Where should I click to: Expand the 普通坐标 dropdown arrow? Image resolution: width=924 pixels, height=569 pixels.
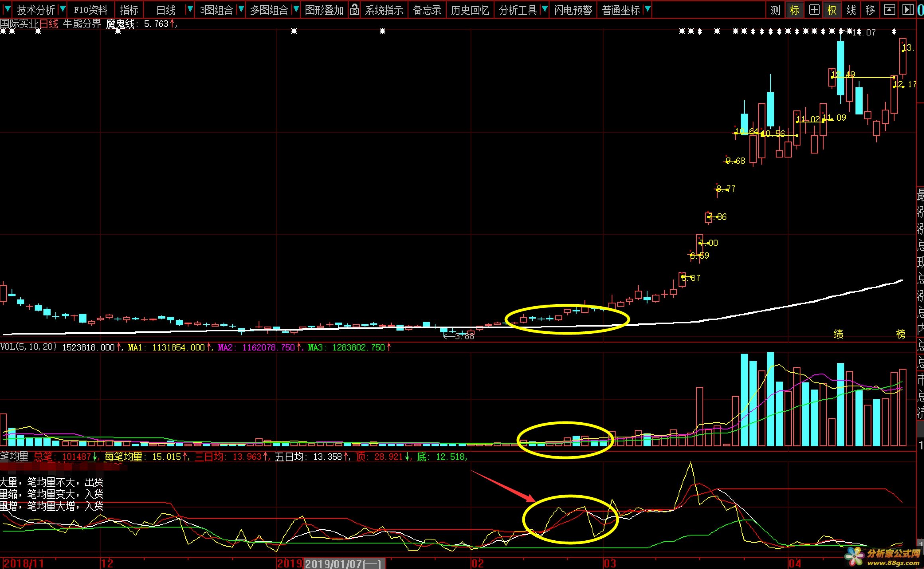(647, 9)
